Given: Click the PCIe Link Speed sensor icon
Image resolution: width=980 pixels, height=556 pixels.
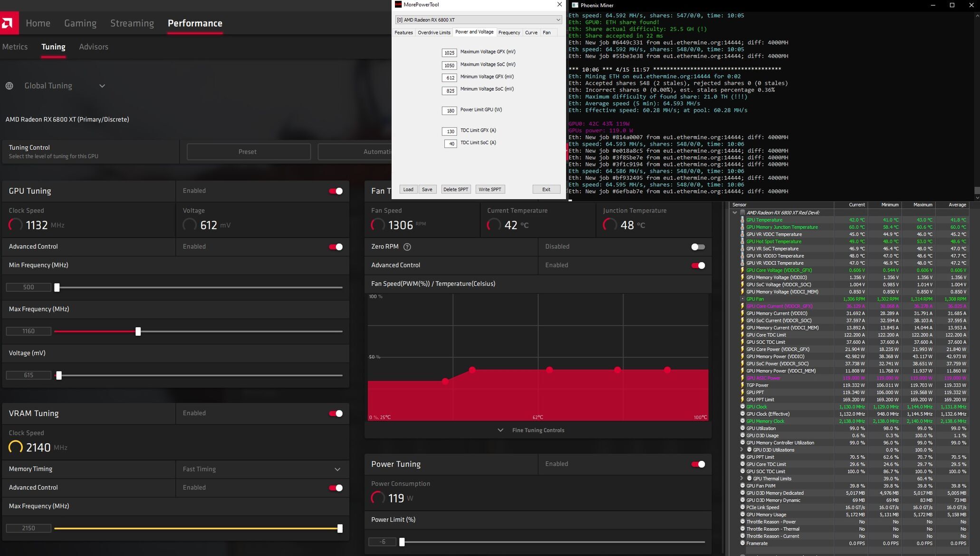Looking at the screenshot, I should coord(742,507).
